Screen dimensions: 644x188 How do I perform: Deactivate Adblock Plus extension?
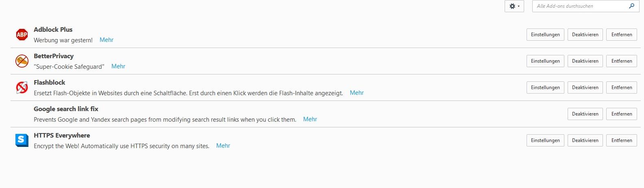(x=585, y=35)
